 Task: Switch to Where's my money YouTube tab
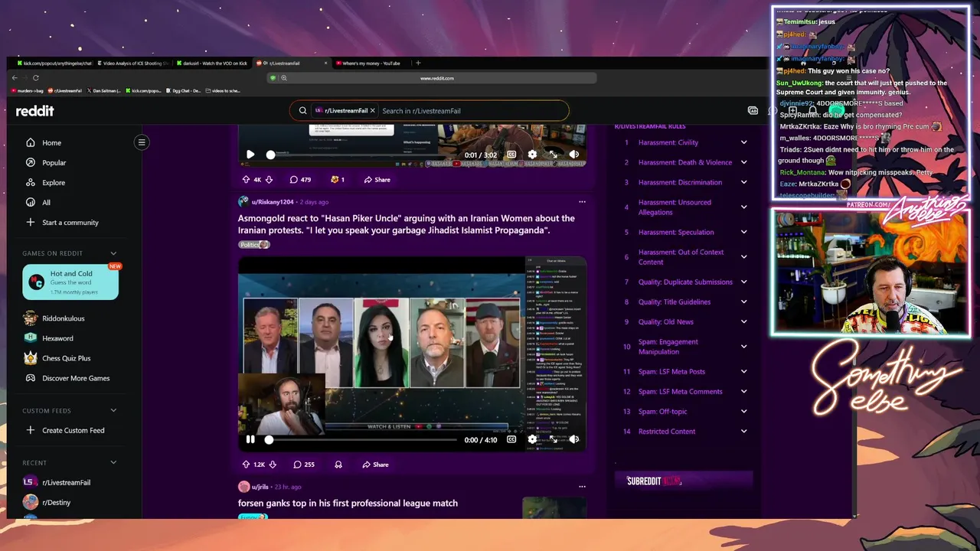pos(371,64)
